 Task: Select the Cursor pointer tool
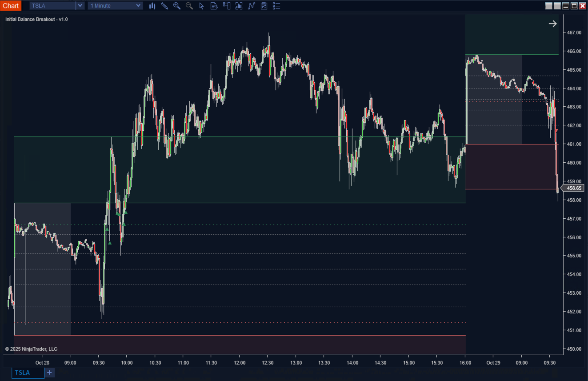coord(201,6)
